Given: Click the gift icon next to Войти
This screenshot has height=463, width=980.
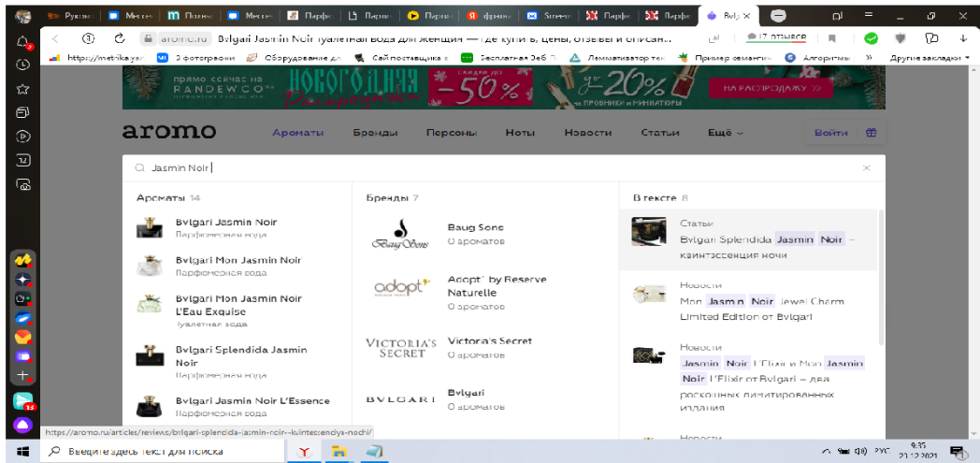Looking at the screenshot, I should pyautogui.click(x=872, y=133).
